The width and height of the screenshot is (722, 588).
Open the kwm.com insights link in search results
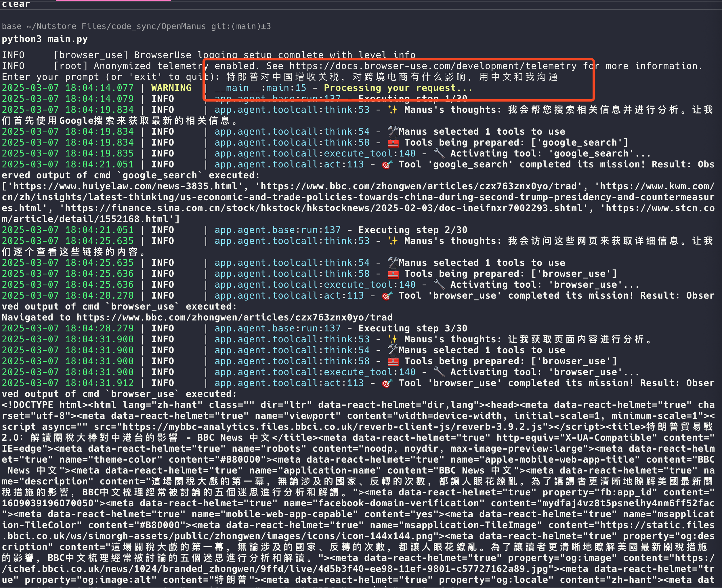[358, 197]
